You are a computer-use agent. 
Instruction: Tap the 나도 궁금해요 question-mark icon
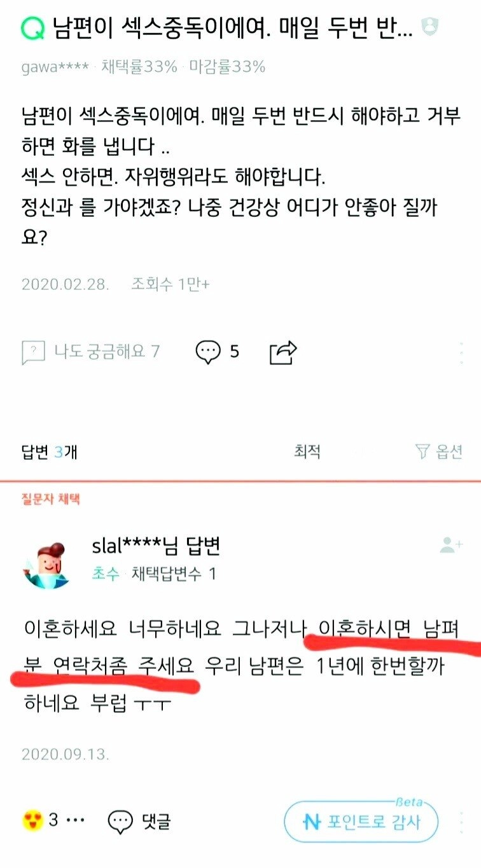tap(33, 352)
